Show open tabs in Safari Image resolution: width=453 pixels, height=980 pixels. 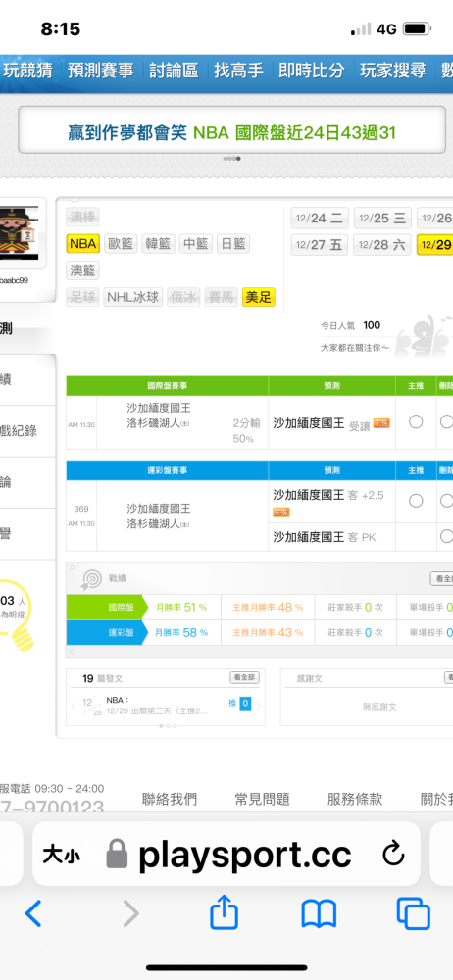414,913
